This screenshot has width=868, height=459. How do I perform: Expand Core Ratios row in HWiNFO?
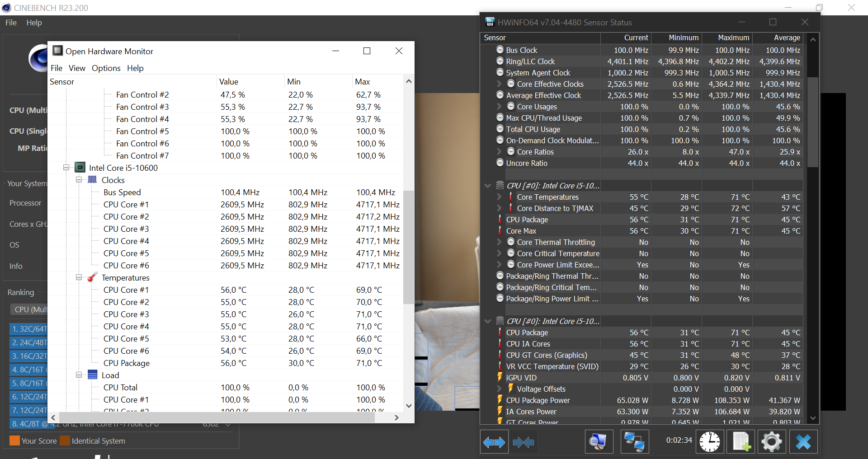click(499, 151)
